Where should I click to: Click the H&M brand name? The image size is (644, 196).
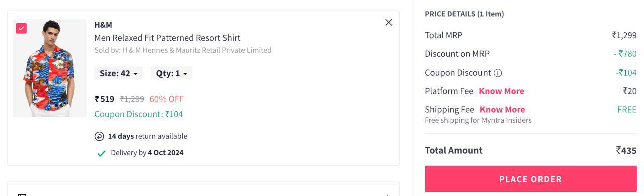click(x=103, y=25)
